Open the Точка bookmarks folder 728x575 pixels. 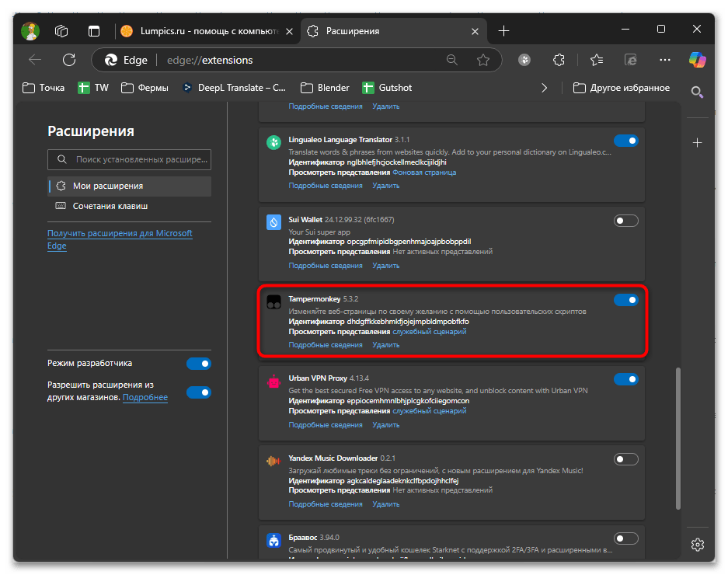[44, 88]
